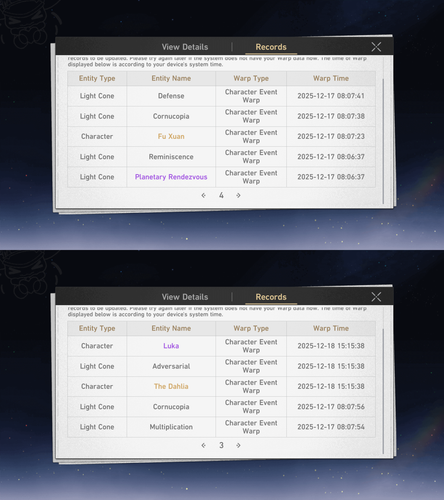
Task: Click the lower panel's vertical scrollbar
Action: click(x=383, y=391)
